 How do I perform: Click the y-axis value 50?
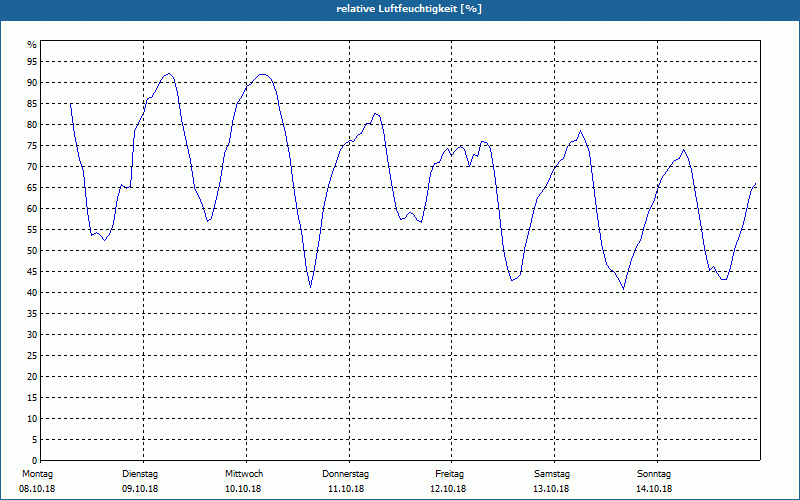[32, 251]
